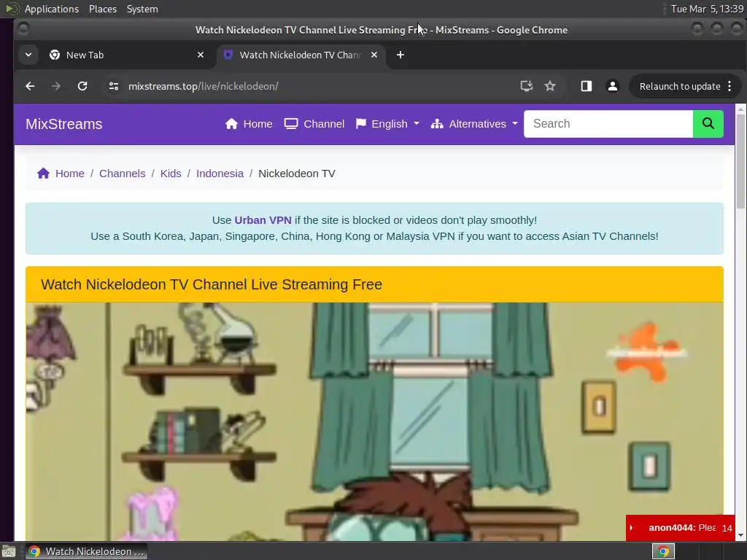This screenshot has height=560, width=747.
Task: Open the Indonesia breadcrumb
Action: point(220,174)
